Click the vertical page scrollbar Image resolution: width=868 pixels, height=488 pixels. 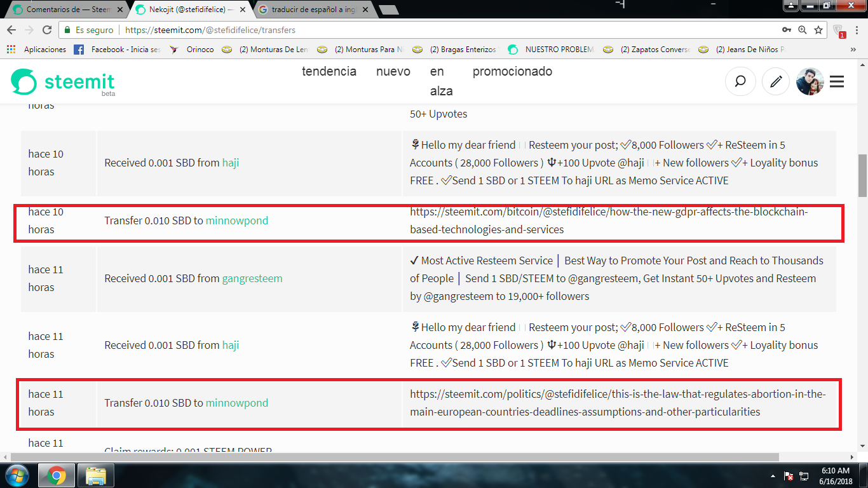862,175
